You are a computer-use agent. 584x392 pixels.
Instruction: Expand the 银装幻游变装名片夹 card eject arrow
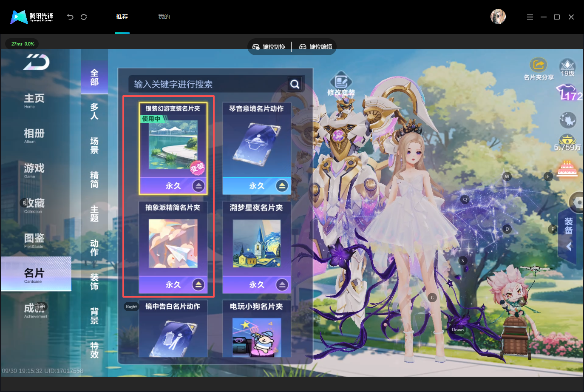tap(198, 186)
